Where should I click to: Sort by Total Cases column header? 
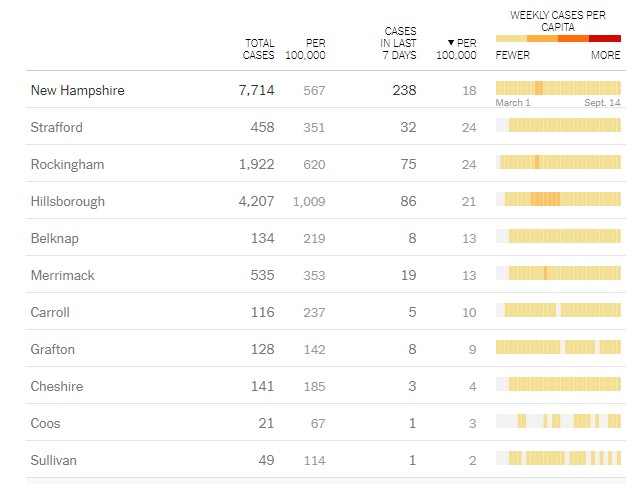(259, 49)
